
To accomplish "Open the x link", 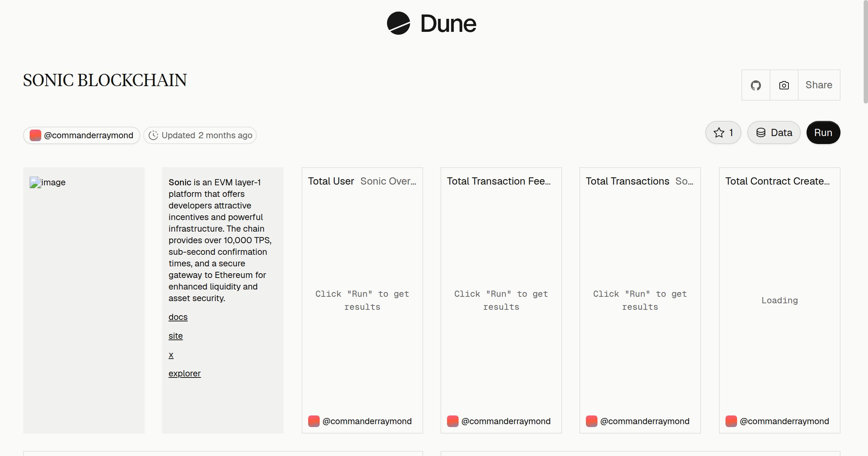I will 171,355.
